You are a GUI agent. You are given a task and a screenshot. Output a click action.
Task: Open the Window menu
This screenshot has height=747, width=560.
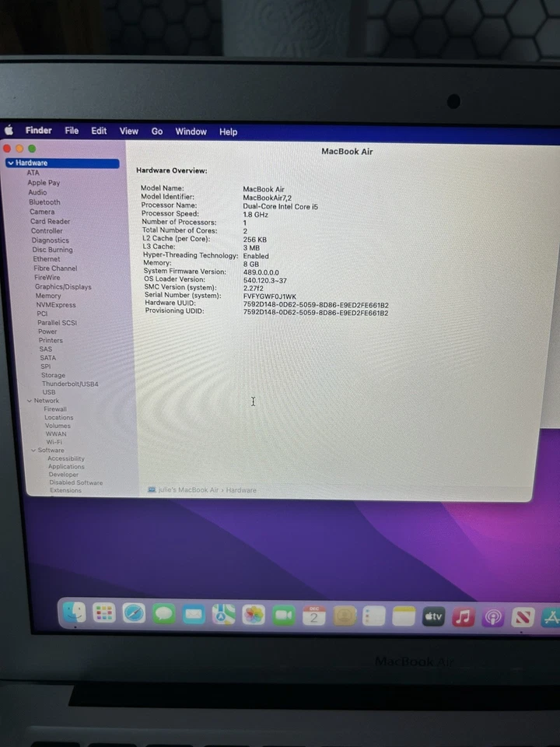[191, 132]
